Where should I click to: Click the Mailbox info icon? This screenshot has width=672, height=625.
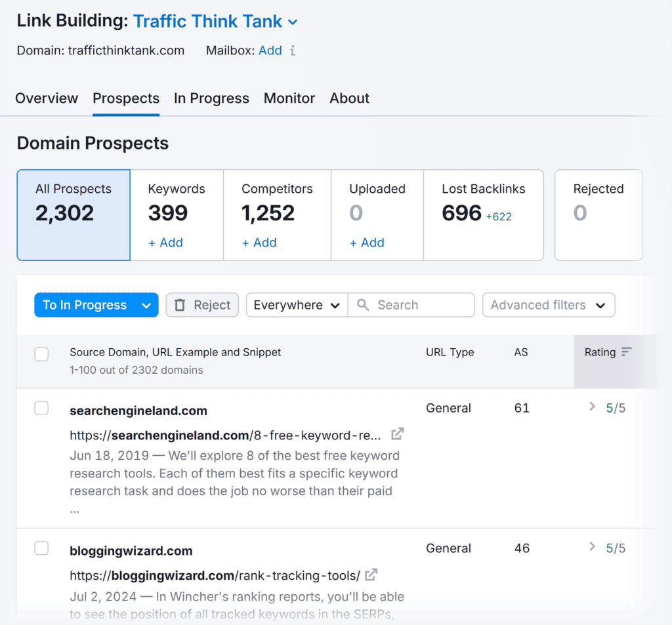[293, 50]
